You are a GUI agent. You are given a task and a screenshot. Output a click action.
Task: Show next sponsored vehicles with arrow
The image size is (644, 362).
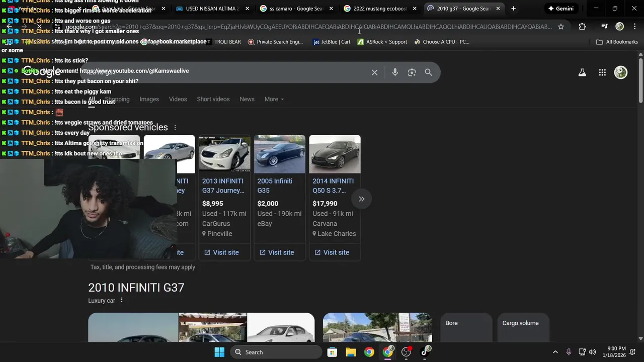click(361, 199)
